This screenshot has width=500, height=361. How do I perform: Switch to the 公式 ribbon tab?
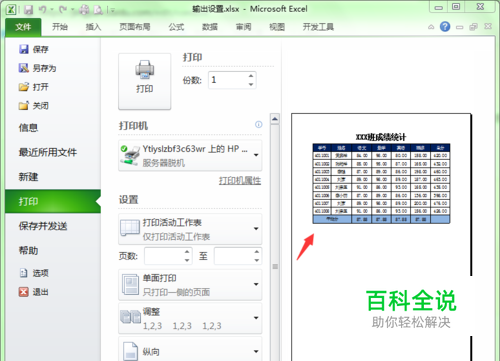click(x=176, y=27)
